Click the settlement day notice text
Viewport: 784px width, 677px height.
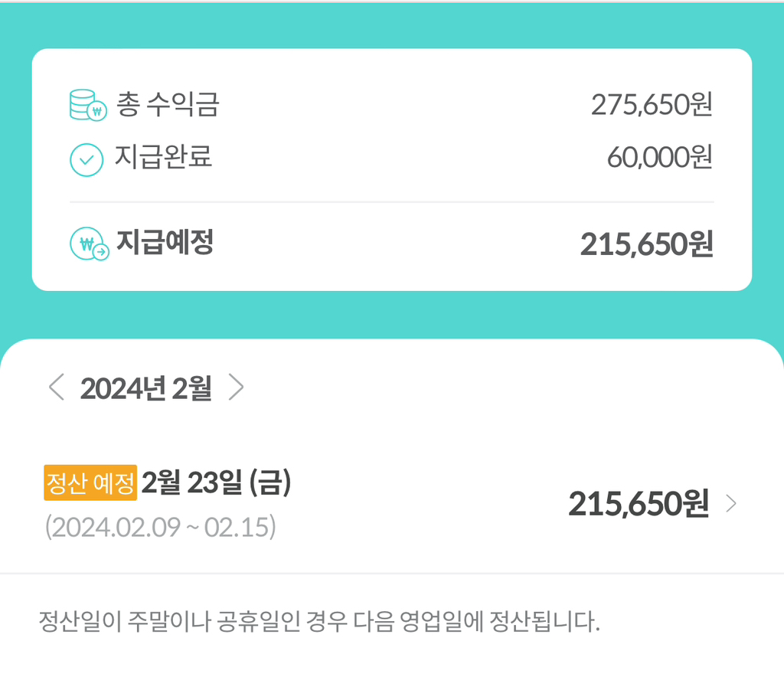point(318,622)
